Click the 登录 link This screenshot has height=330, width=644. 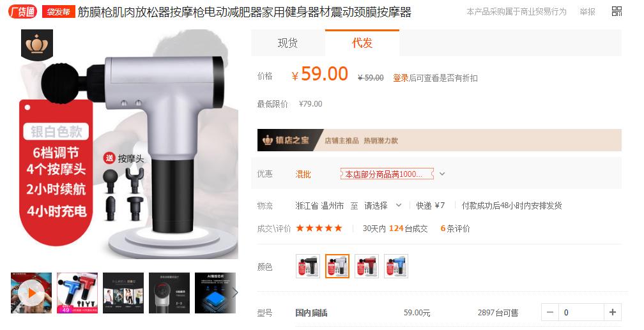coord(401,78)
